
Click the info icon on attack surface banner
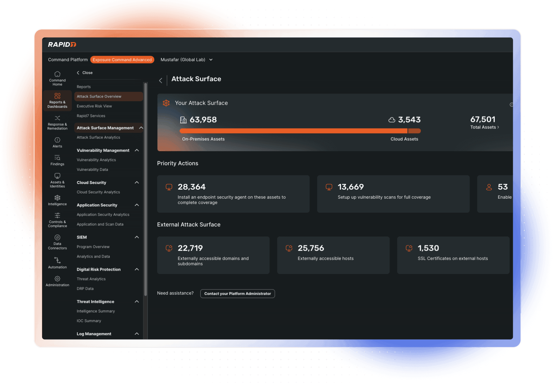tap(512, 105)
